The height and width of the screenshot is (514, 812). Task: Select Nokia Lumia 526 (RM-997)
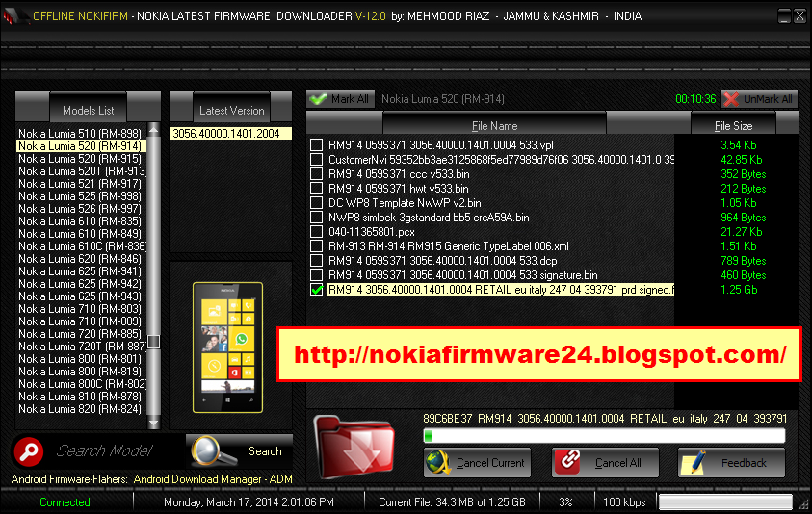click(x=80, y=209)
